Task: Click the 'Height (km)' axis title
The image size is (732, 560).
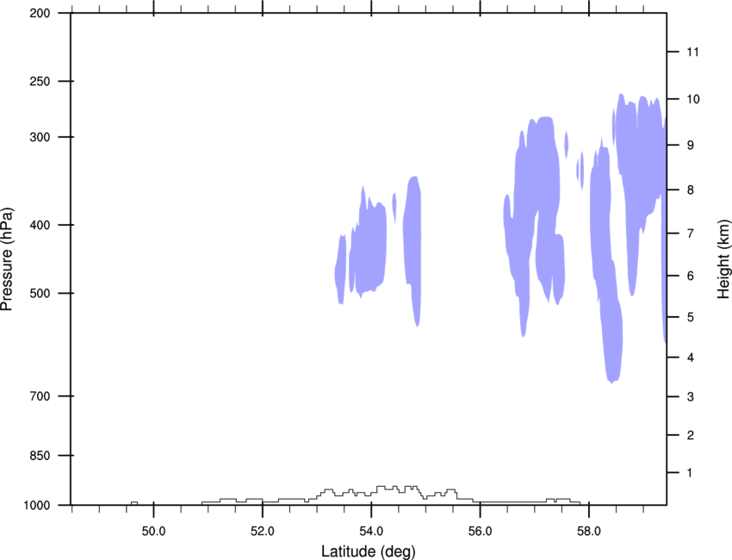Action: [x=723, y=258]
